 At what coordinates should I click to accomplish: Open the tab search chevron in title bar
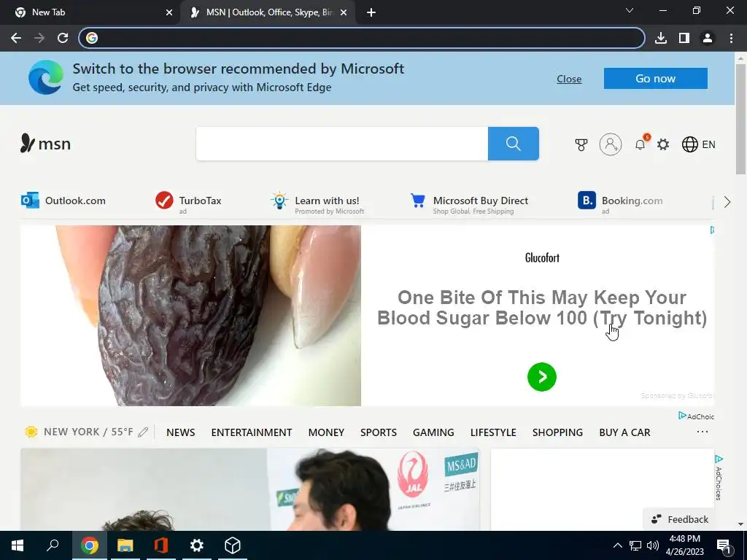click(630, 10)
